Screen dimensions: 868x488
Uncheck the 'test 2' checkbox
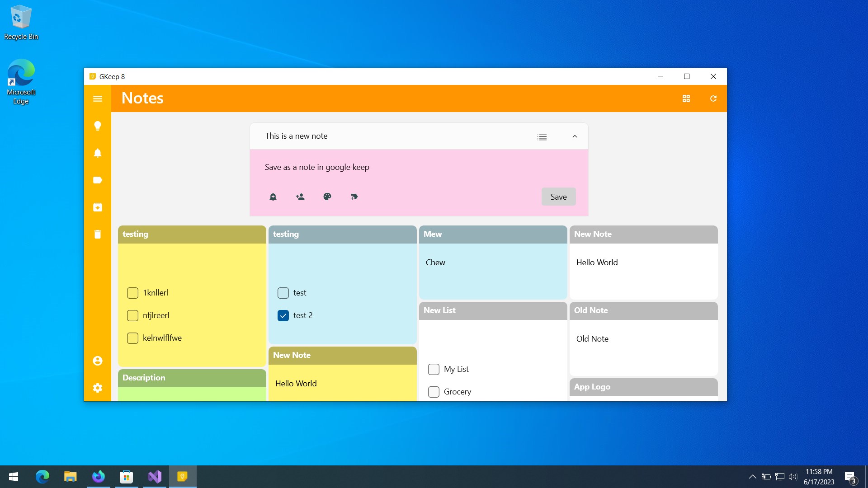(283, 315)
